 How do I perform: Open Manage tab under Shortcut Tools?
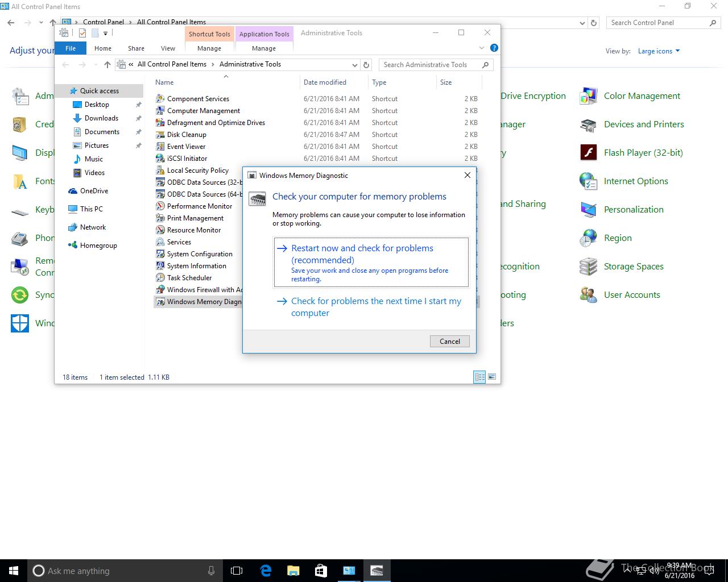point(209,48)
